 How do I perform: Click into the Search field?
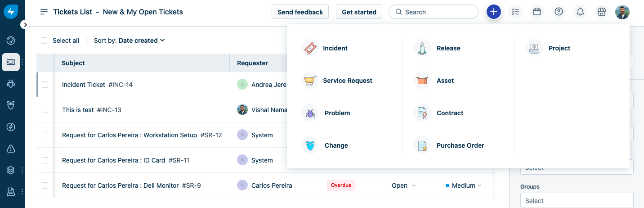436,12
